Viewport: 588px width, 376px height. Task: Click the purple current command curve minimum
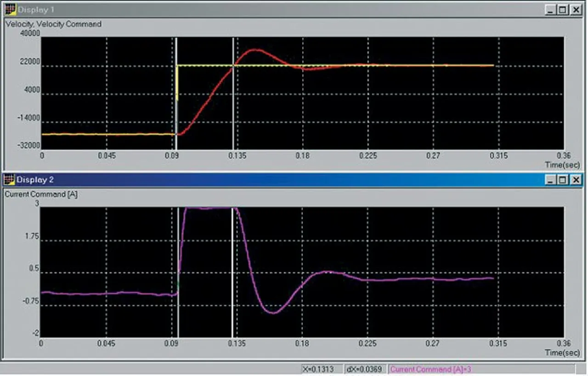coord(273,313)
